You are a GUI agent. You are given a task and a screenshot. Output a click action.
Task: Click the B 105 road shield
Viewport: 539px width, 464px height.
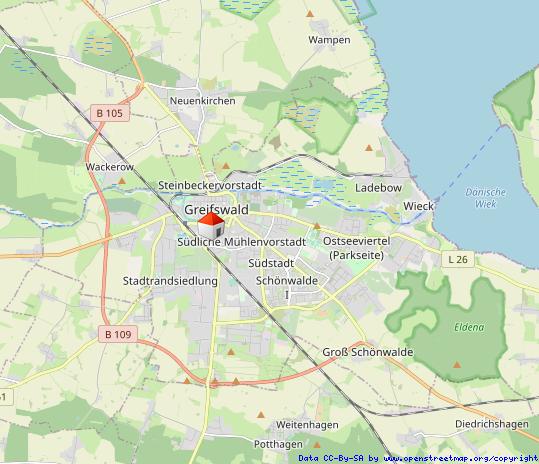pyautogui.click(x=110, y=113)
